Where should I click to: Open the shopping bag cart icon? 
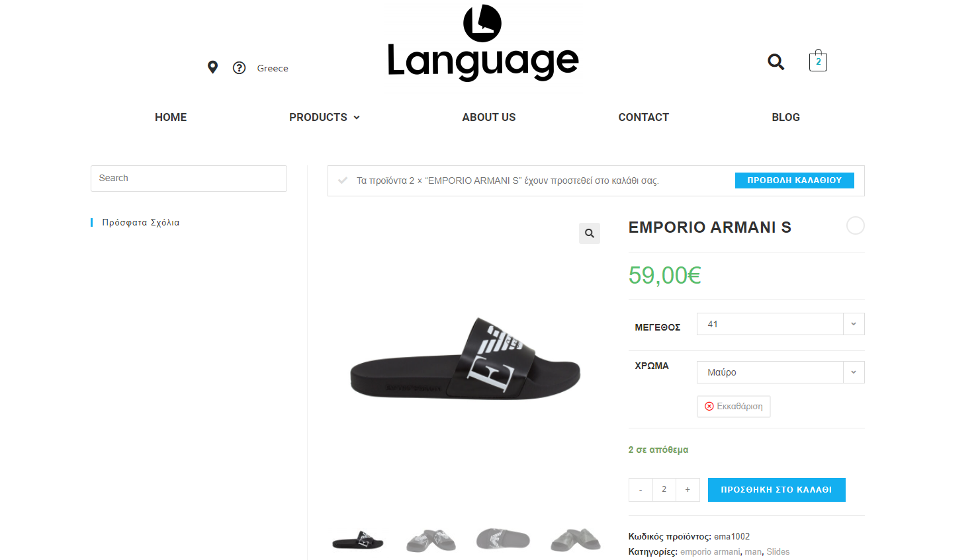[818, 61]
